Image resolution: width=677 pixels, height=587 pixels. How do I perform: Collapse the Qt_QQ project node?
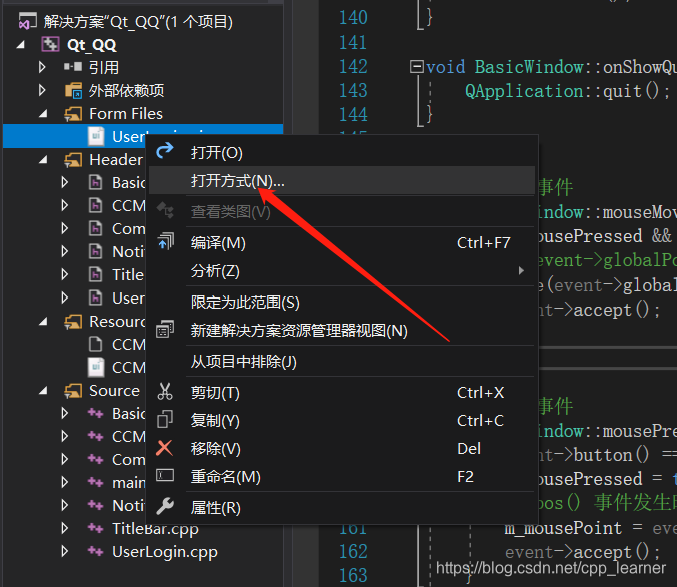click(x=20, y=44)
